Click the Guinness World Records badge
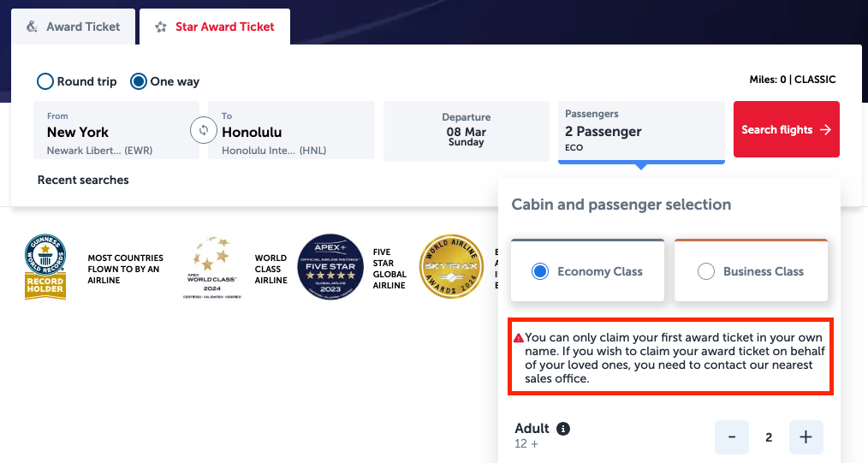Screen dimensions: 868x463 45,267
